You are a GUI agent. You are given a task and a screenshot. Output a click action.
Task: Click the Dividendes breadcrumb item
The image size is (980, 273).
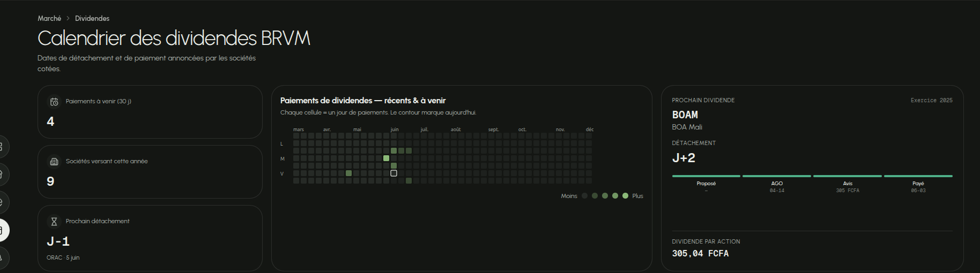point(92,18)
